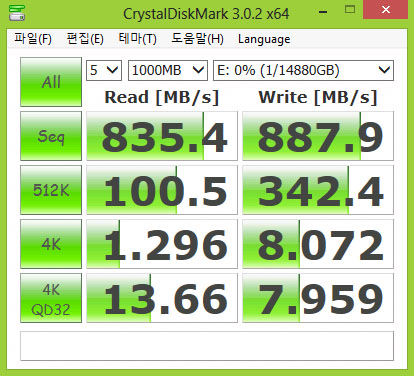Open the 편집(E) menu
This screenshot has height=376, width=414.
coord(85,39)
